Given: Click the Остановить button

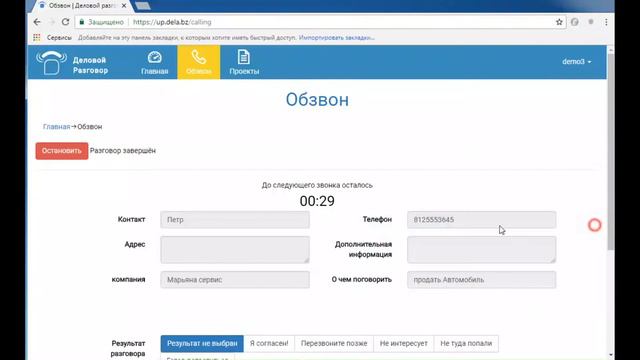Looking at the screenshot, I should pos(62,151).
